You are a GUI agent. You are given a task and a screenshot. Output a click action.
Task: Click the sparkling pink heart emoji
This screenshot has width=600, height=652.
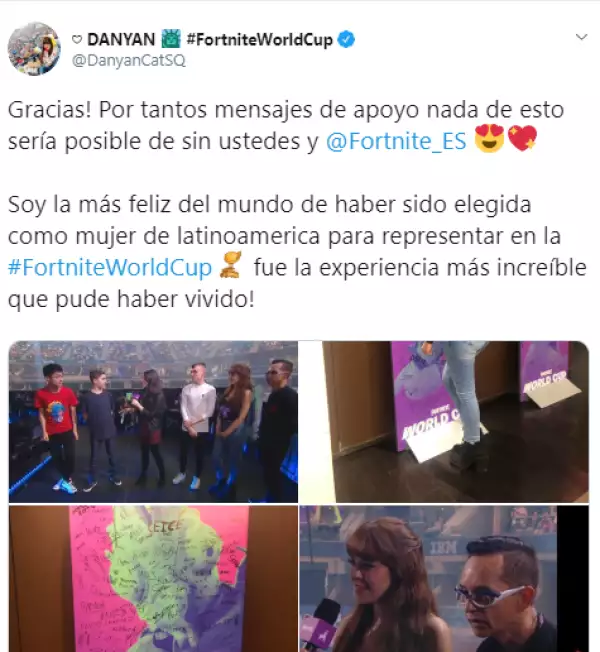coord(522,139)
